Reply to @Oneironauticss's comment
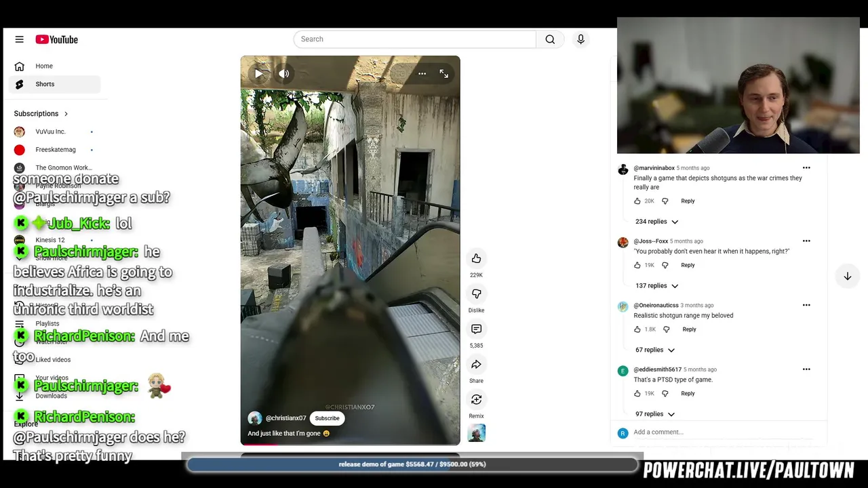The width and height of the screenshot is (868, 488). click(x=689, y=329)
